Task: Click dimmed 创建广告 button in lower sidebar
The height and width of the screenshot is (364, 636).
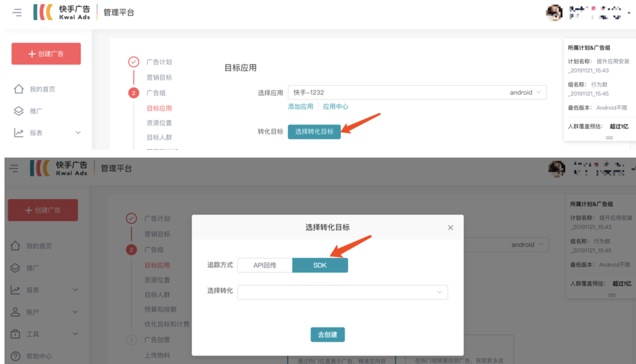Action: point(43,210)
